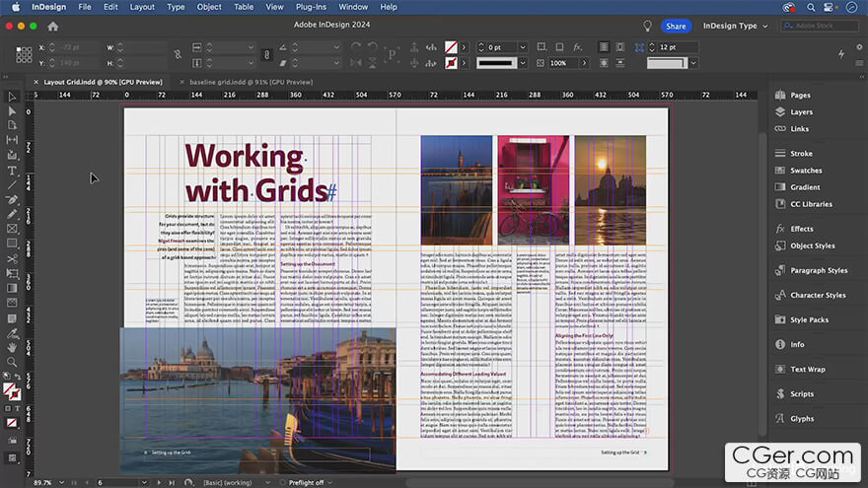Click the fill/stroke swatch in toolbox
Screen dimensions: 868x488
tap(11, 391)
